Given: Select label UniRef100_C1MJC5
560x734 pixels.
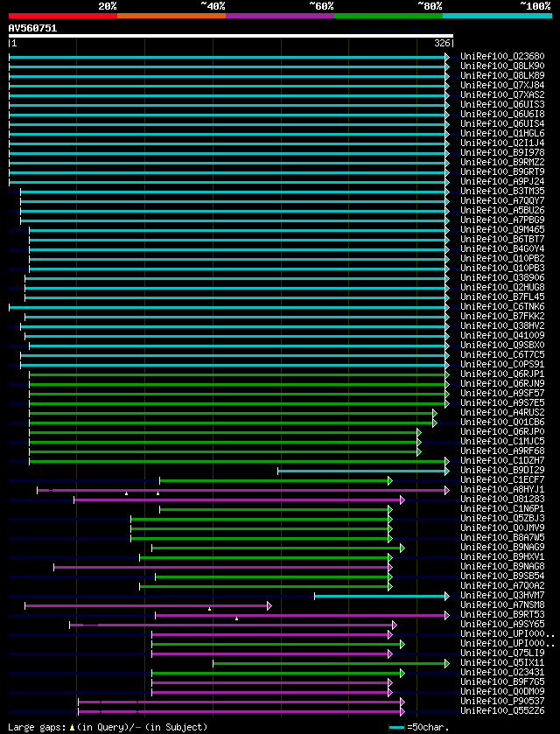Looking at the screenshot, I should [x=502, y=442].
